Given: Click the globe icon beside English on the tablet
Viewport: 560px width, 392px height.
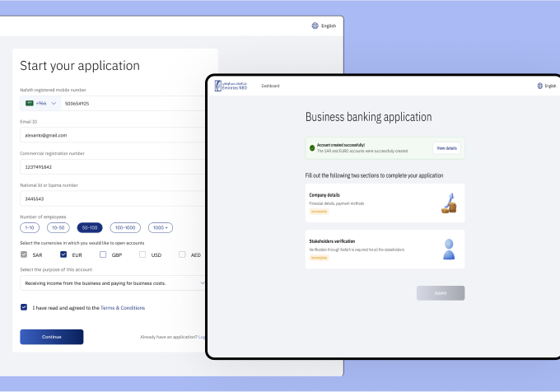Looking at the screenshot, I should click(539, 86).
